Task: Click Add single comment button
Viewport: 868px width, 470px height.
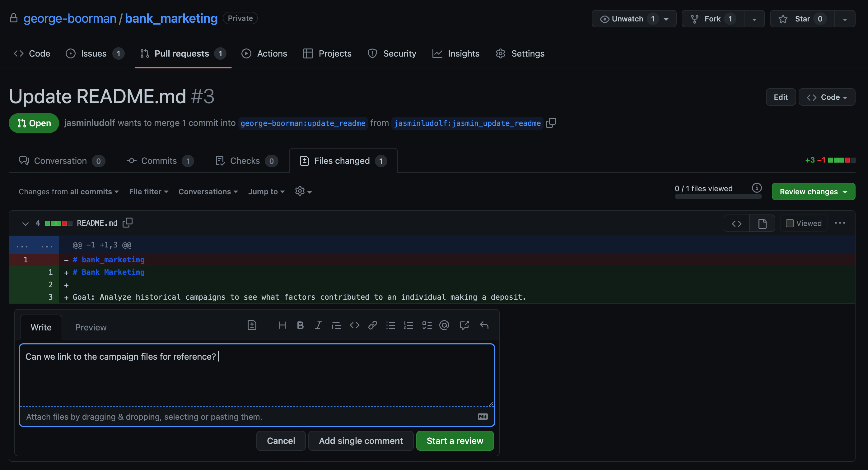Action: click(361, 441)
